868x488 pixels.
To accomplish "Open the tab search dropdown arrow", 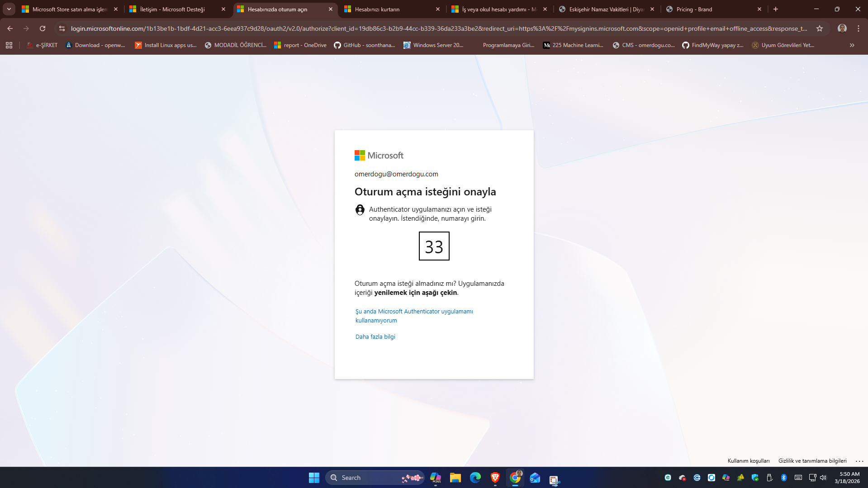I will coord(9,9).
